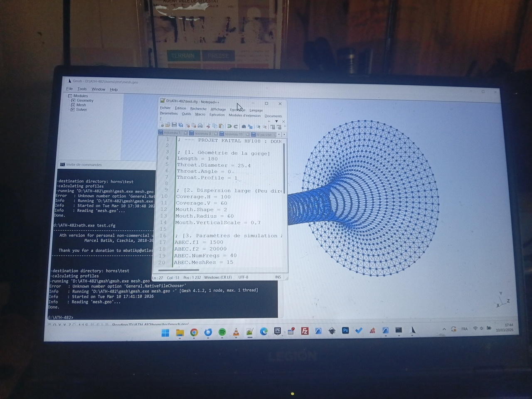This screenshot has width=532, height=399.
Task: Open the Outils menu in Notepad++
Action: [x=186, y=114]
